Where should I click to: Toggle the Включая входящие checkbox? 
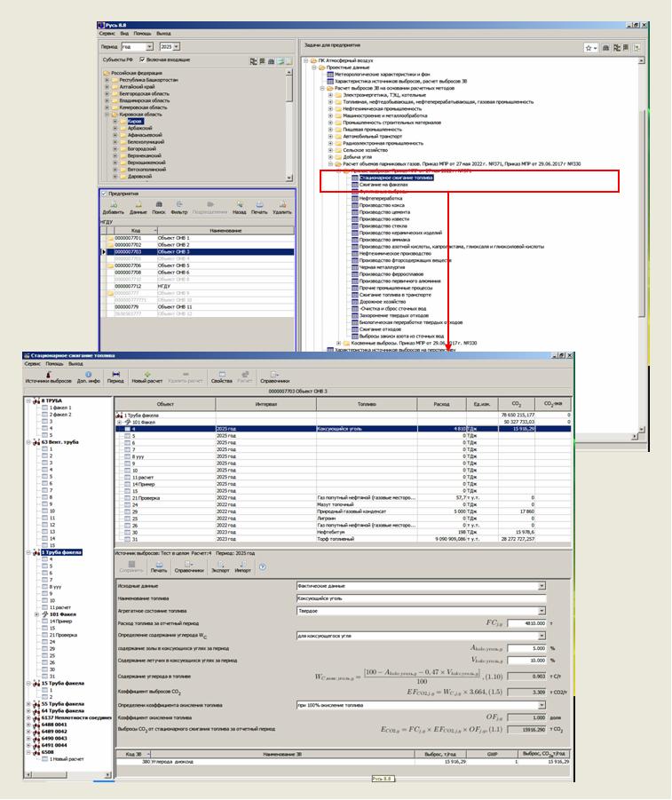pyautogui.click(x=142, y=60)
